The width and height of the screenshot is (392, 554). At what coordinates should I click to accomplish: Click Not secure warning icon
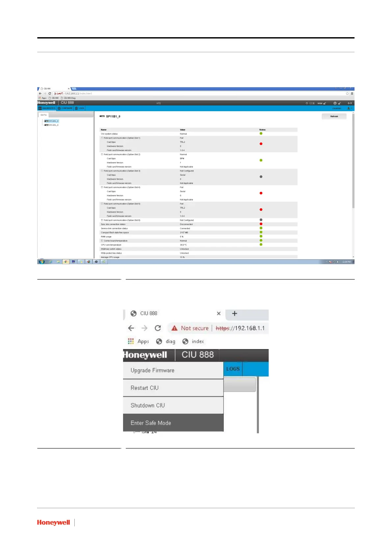point(174,328)
